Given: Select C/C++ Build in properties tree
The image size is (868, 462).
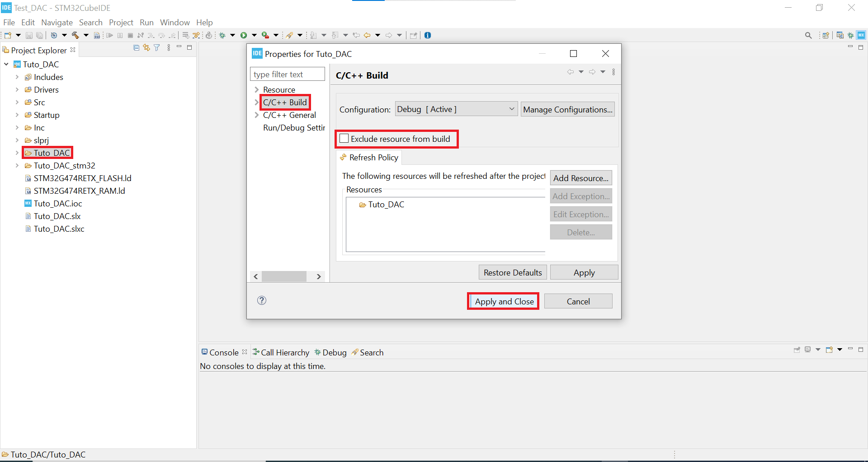Looking at the screenshot, I should click(285, 103).
